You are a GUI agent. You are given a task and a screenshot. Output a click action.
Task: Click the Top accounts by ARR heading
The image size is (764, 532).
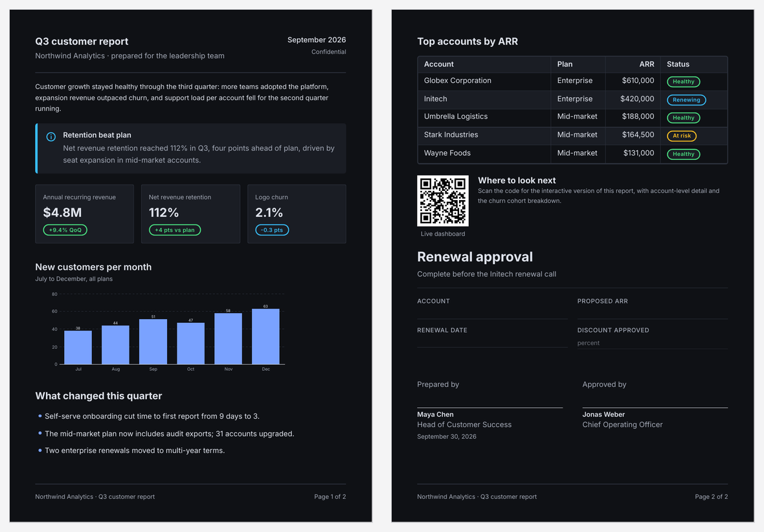(467, 41)
